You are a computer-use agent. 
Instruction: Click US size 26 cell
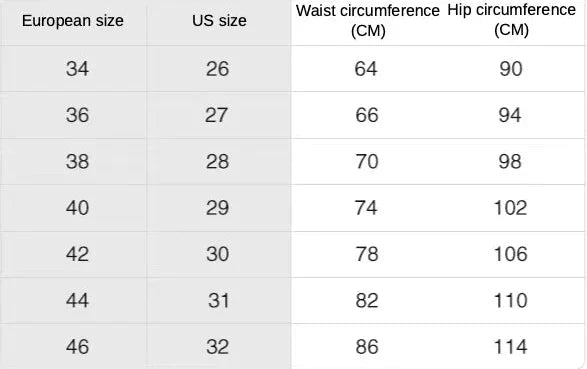218,69
